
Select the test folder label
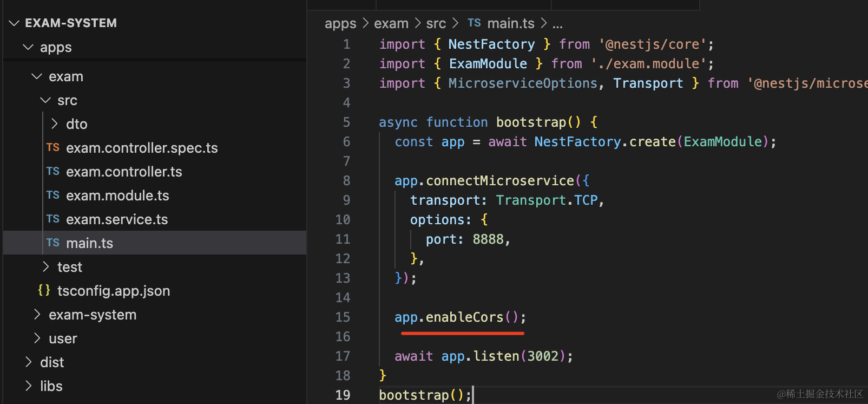coord(70,267)
